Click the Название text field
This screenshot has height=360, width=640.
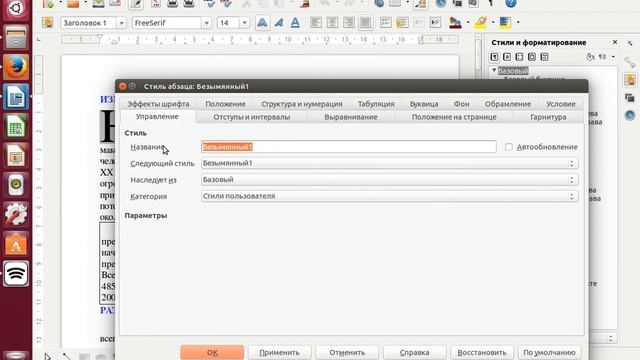tap(349, 147)
